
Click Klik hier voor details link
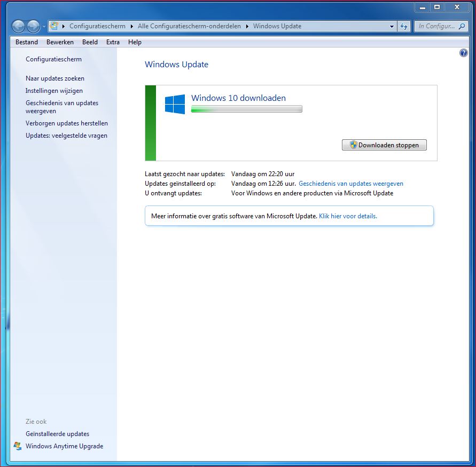click(348, 216)
